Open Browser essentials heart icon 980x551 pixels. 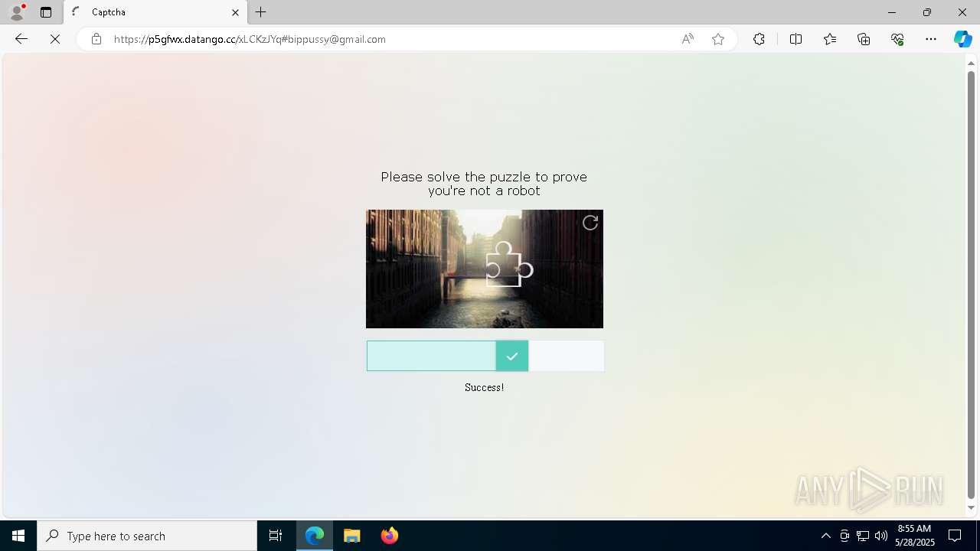pyautogui.click(x=897, y=39)
